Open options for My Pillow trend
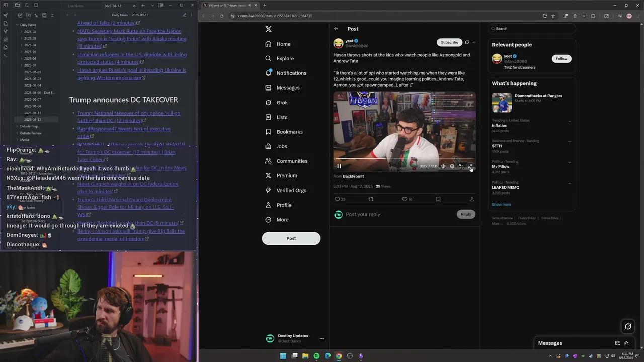This screenshot has height=362, width=644. [569, 162]
